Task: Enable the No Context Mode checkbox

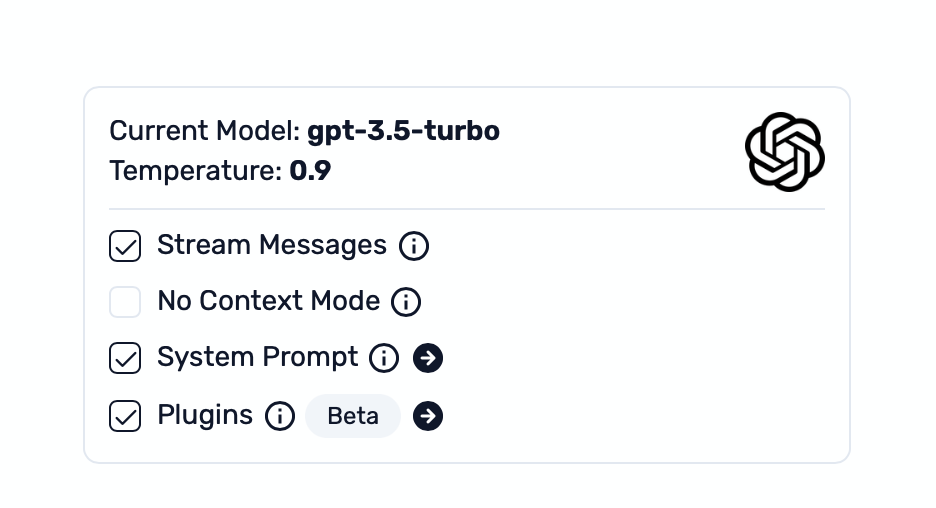Action: click(125, 302)
